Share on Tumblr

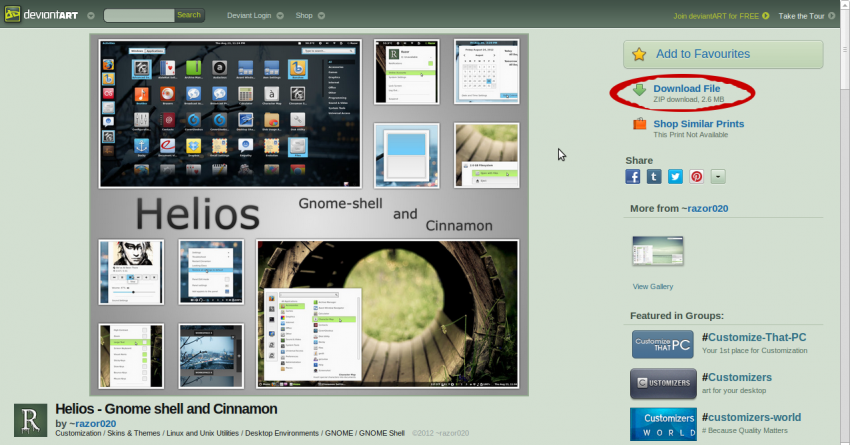654,177
